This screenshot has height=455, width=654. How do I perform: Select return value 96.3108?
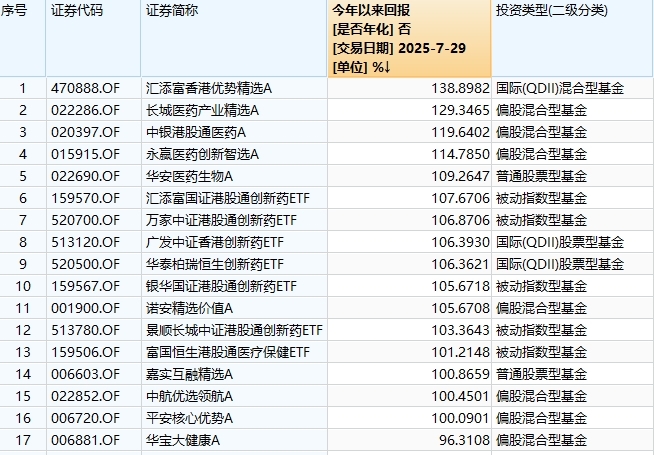pyautogui.click(x=464, y=440)
